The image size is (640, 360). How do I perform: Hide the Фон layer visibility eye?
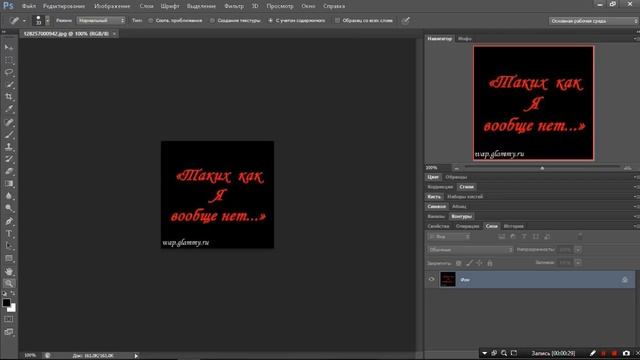431,280
